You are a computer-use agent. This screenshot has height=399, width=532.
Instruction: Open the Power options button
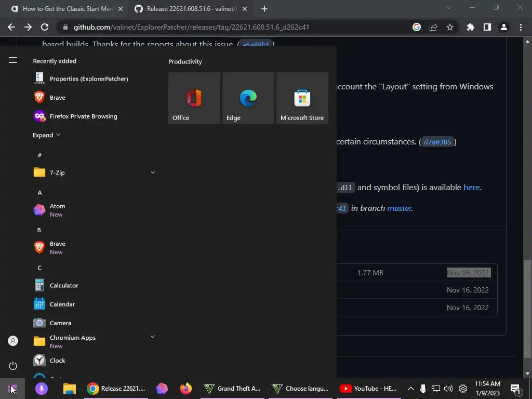pos(13,366)
